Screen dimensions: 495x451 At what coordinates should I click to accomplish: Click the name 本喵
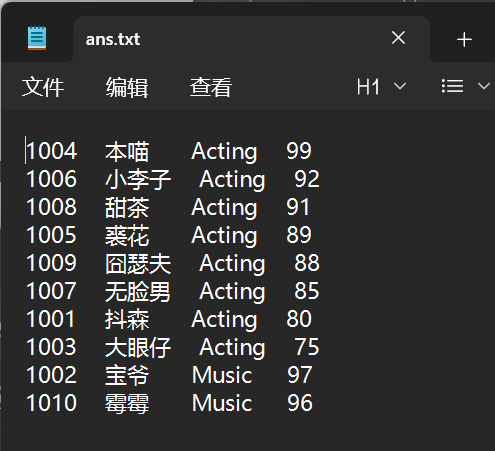127,151
